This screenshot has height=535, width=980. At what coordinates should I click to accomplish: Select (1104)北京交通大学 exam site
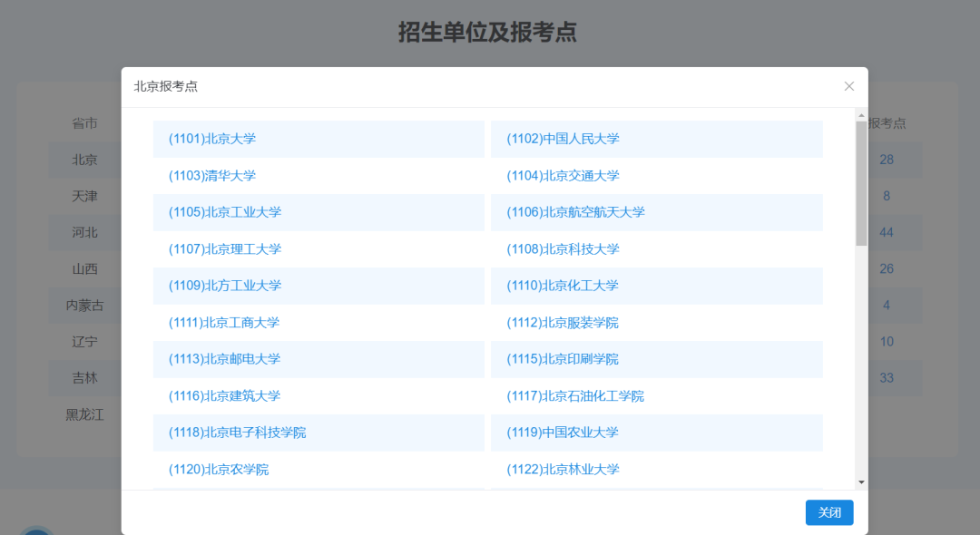[x=563, y=176]
